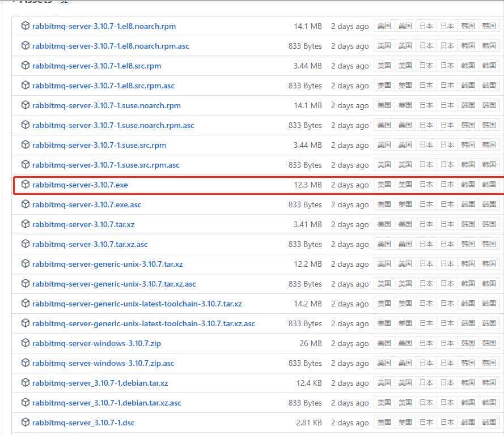Click package icon beside rabbitmq-server-3.10.7.exe
504x435 pixels.
[25, 185]
